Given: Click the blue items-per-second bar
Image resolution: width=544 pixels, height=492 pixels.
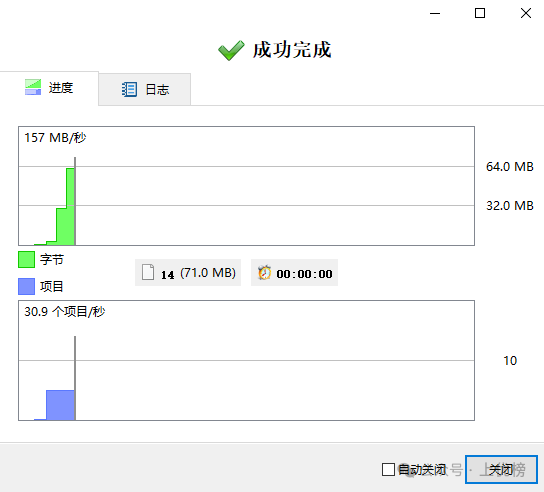Looking at the screenshot, I should point(60,405).
